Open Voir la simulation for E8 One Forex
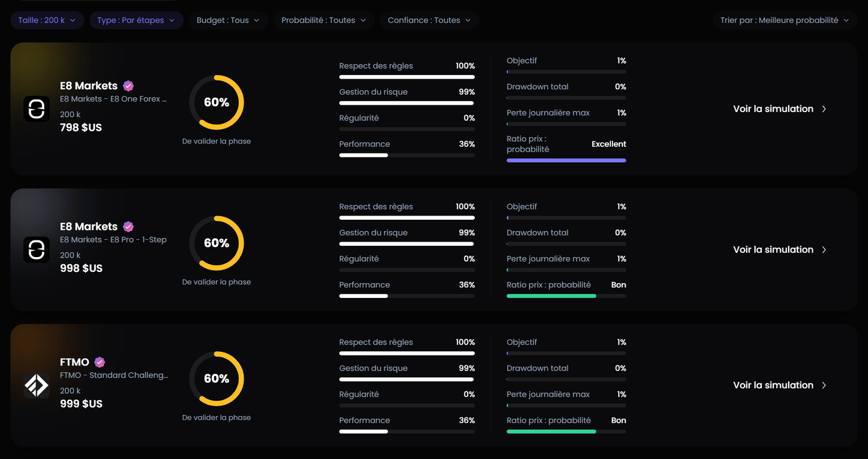868x459 pixels. click(x=779, y=109)
